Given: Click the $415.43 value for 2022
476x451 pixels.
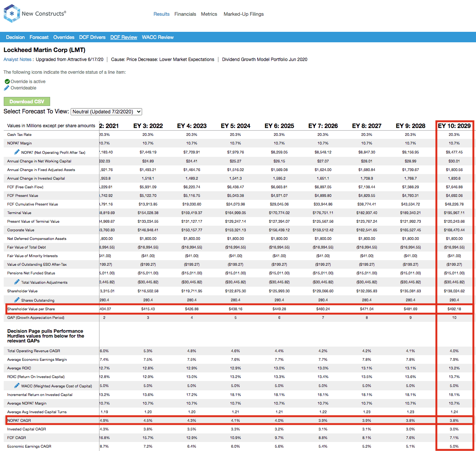Looking at the screenshot, I should pyautogui.click(x=148, y=309).
